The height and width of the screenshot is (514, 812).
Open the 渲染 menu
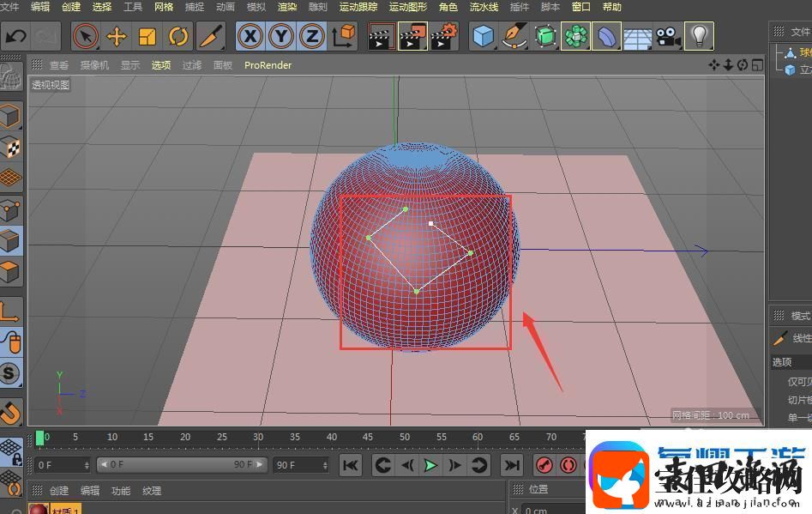pos(287,7)
